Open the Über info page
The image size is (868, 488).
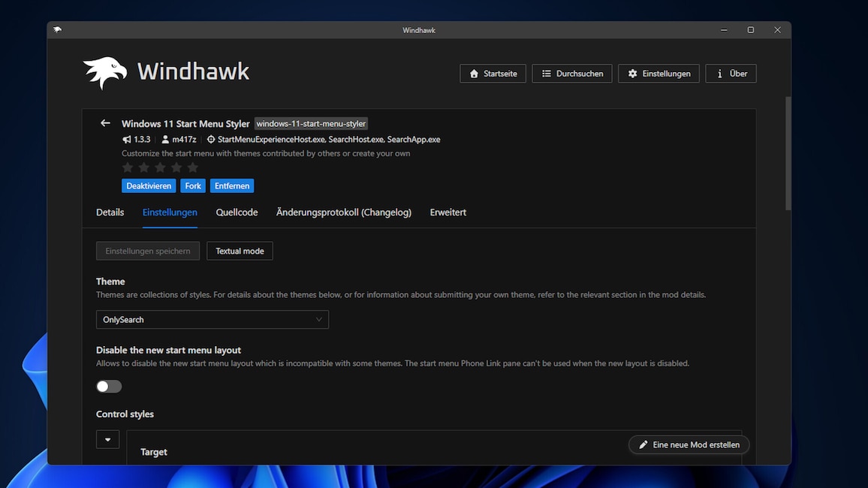pos(731,74)
